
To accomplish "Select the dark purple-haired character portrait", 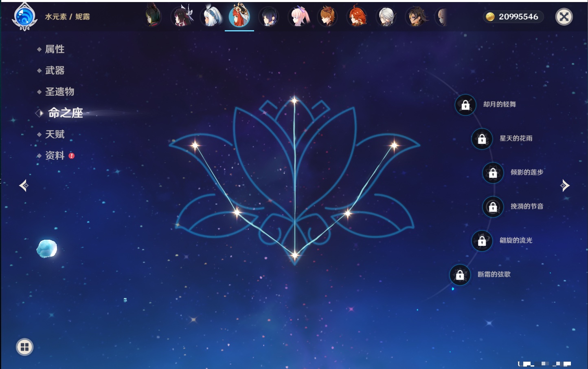I will coord(269,17).
